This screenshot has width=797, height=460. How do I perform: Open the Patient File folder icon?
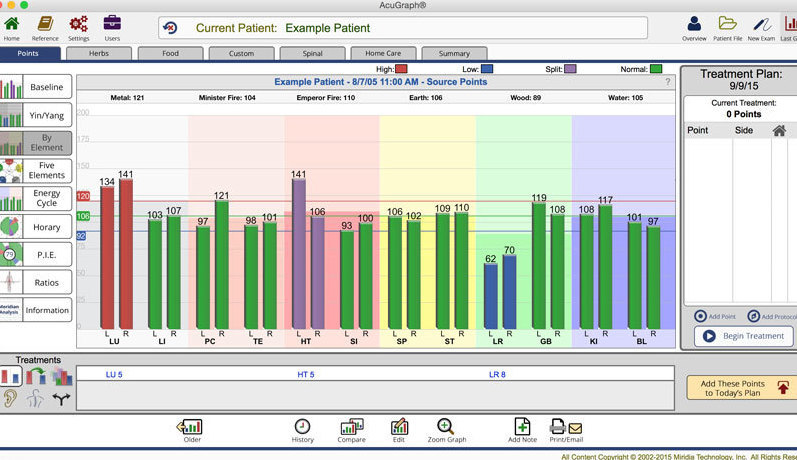727,24
